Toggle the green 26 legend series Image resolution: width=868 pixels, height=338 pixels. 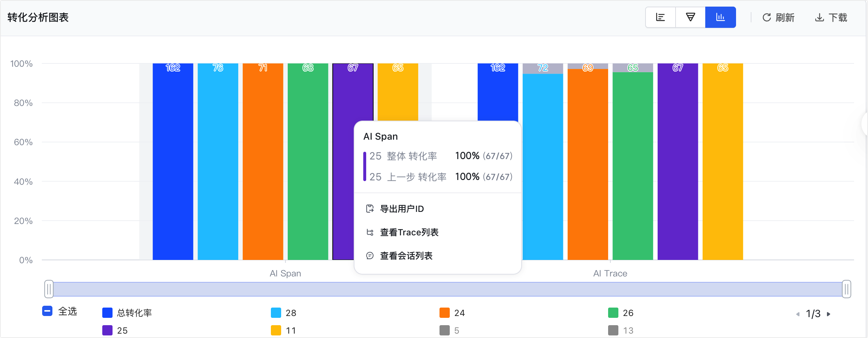[621, 313]
